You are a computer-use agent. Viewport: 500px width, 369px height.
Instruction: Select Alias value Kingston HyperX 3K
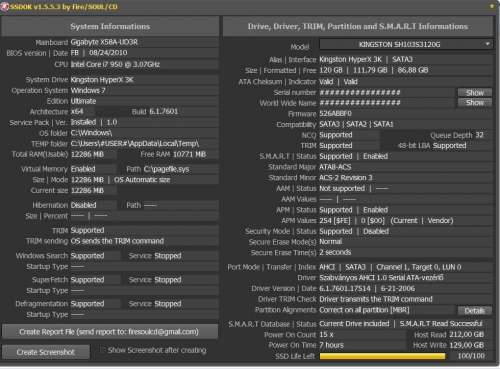click(350, 59)
